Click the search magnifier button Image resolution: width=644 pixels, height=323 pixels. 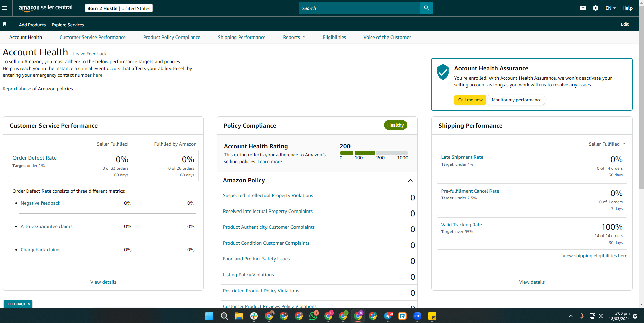coord(426,8)
